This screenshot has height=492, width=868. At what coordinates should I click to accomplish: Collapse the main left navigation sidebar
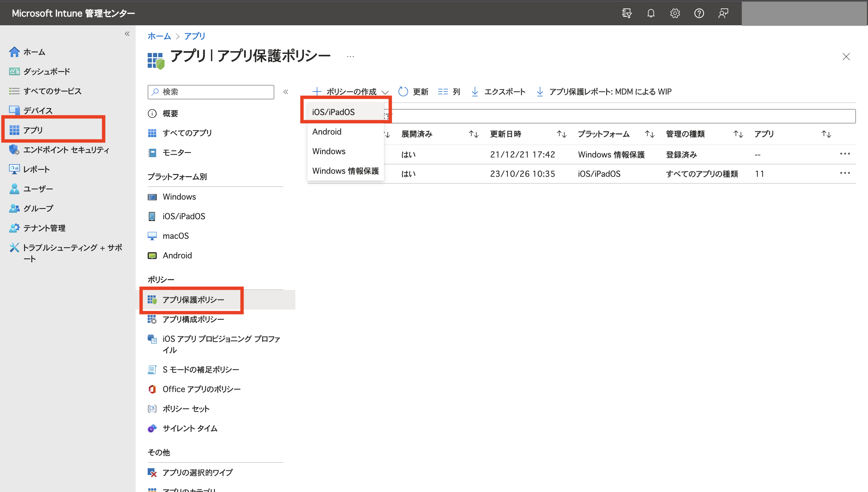(x=127, y=33)
